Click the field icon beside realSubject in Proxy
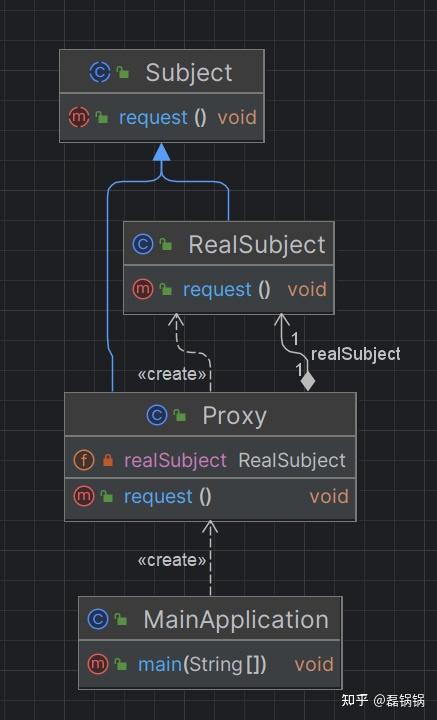Image resolution: width=437 pixels, height=720 pixels. tap(84, 460)
